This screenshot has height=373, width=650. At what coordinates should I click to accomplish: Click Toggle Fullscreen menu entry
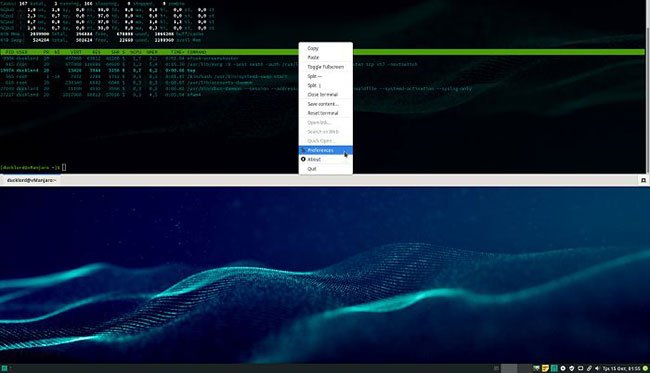coord(325,67)
